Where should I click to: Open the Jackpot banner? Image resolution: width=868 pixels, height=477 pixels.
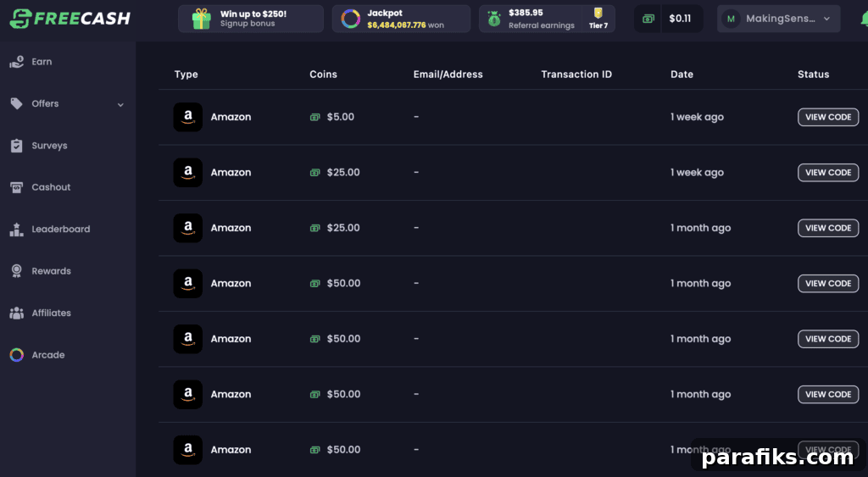[401, 19]
